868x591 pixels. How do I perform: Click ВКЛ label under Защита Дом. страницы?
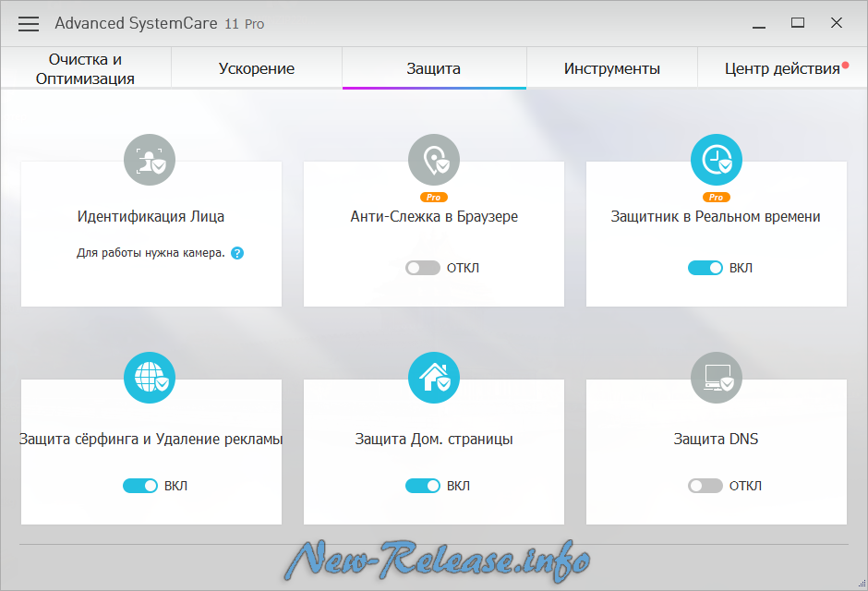coord(458,486)
